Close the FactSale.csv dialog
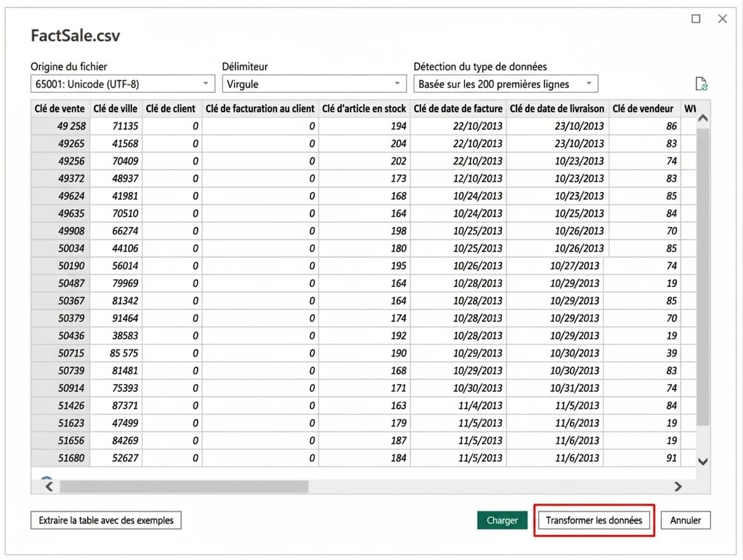Screen dimensions: 743x560 722,18
